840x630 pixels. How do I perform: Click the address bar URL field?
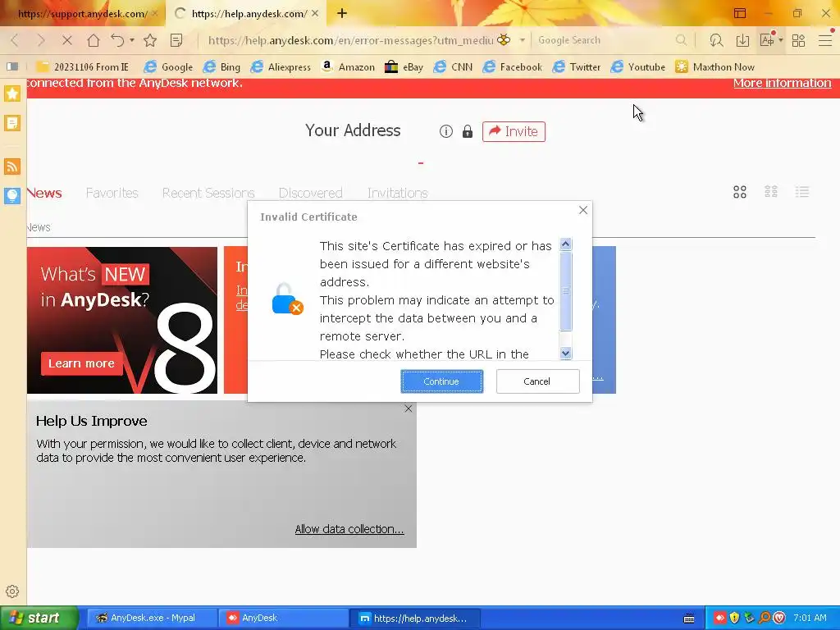click(x=350, y=40)
